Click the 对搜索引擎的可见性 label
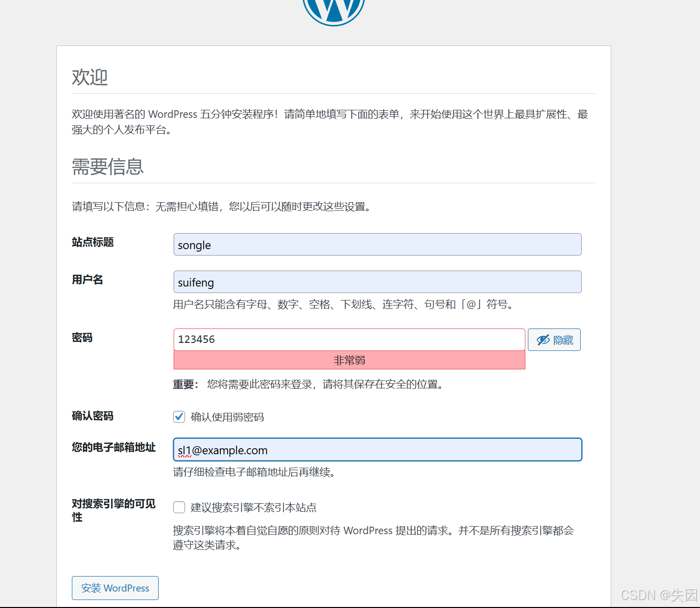The image size is (700, 608). [x=114, y=510]
